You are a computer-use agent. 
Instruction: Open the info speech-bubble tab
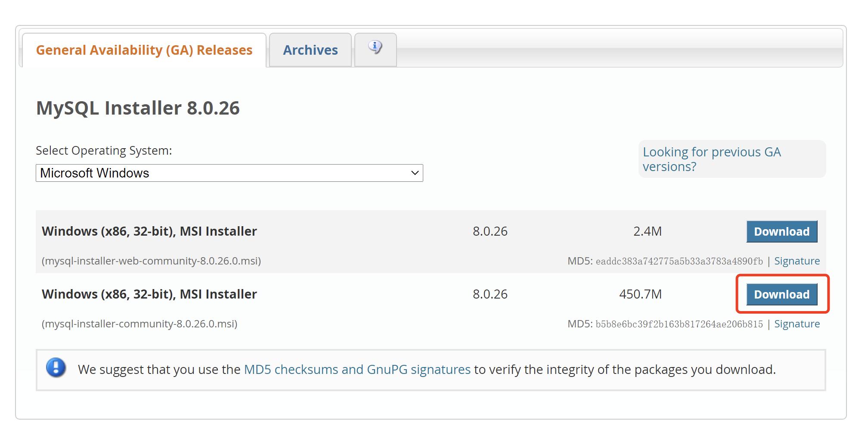click(375, 50)
